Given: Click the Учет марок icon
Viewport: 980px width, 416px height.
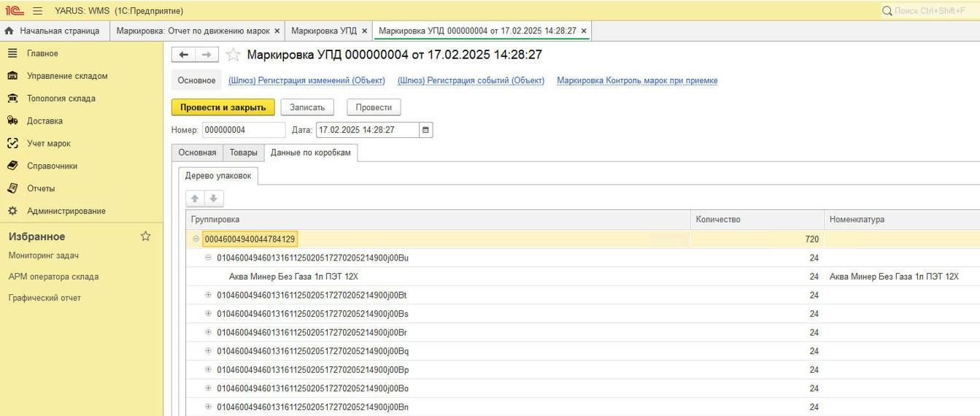Looking at the screenshot, I should point(12,144).
